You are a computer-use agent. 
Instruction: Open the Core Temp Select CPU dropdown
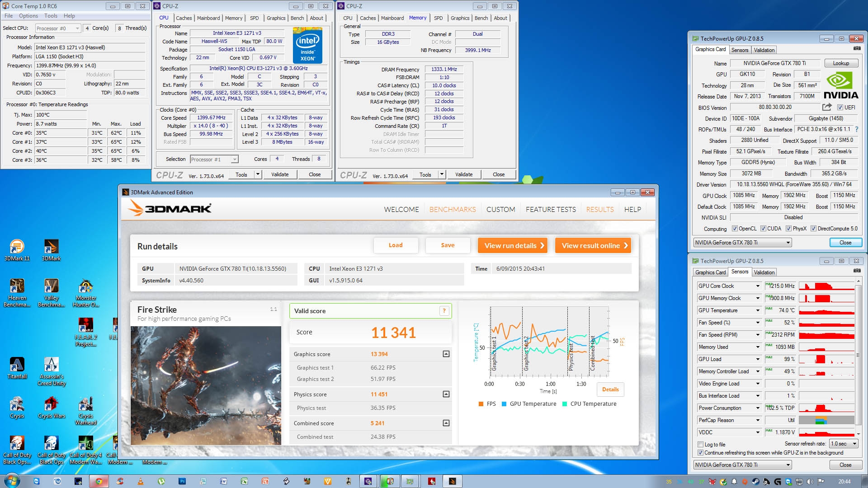click(58, 28)
